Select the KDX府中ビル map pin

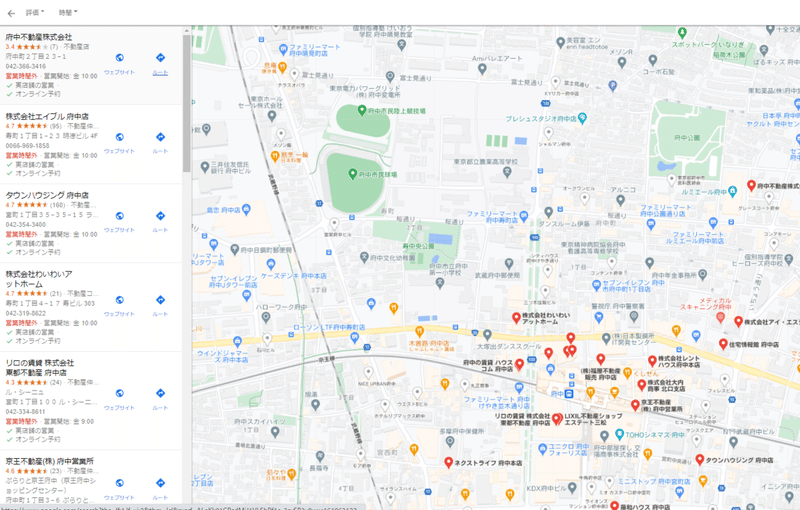click(x=572, y=489)
